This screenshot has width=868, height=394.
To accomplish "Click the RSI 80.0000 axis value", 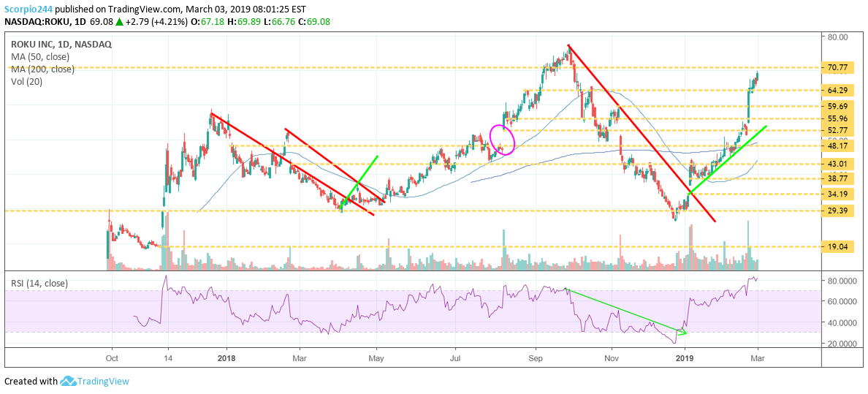I will pyautogui.click(x=841, y=281).
